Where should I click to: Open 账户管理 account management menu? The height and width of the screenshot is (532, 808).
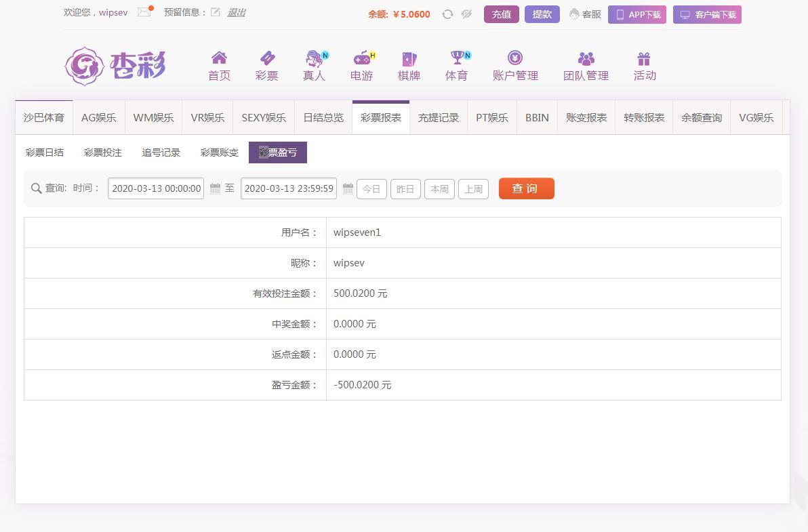pos(515,66)
